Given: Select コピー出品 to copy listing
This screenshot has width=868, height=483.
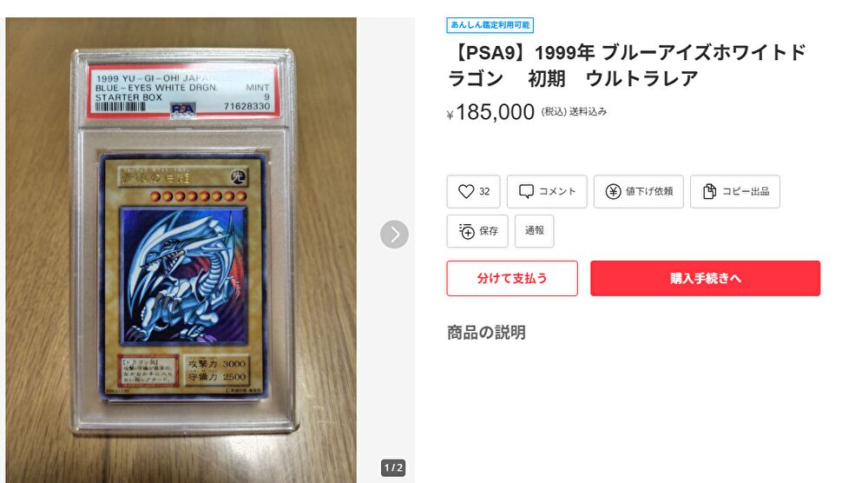Looking at the screenshot, I should (x=735, y=192).
